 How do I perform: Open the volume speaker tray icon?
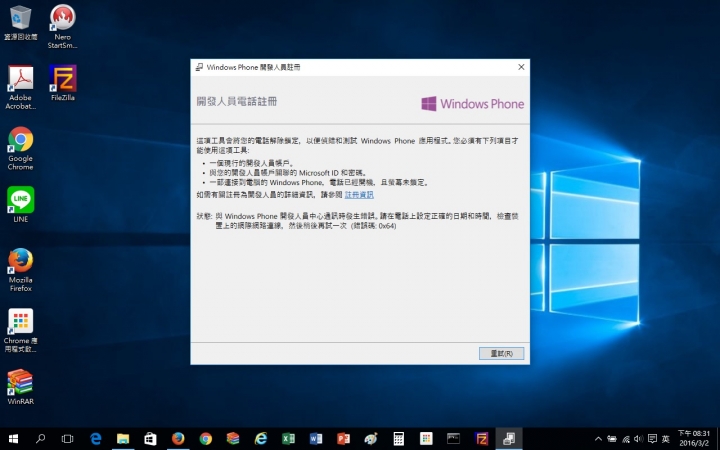tap(638, 439)
